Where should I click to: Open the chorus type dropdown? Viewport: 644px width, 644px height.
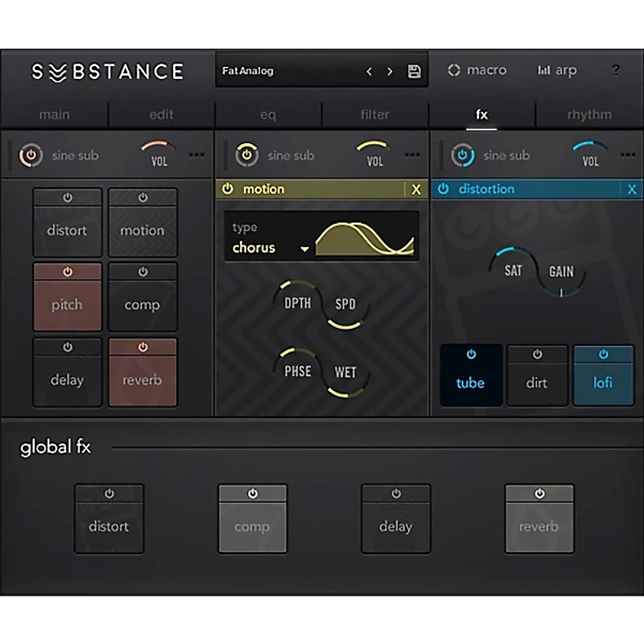click(x=270, y=248)
